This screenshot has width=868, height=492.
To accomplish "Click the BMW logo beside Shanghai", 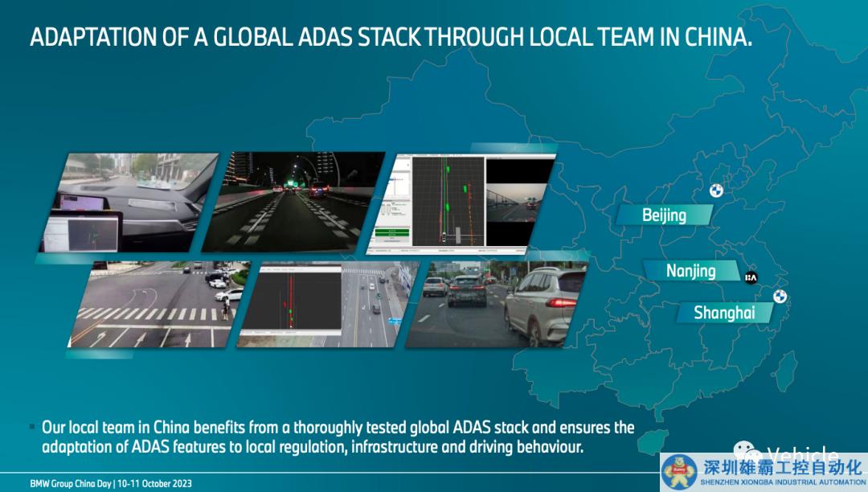I will click(779, 297).
